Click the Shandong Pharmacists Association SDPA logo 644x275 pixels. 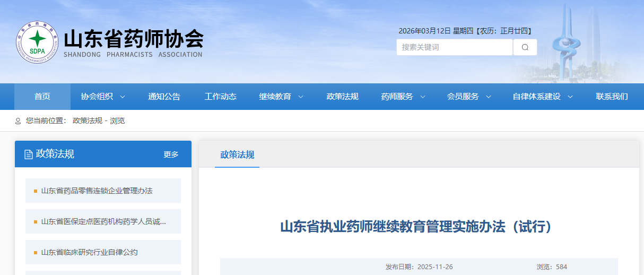click(x=37, y=42)
